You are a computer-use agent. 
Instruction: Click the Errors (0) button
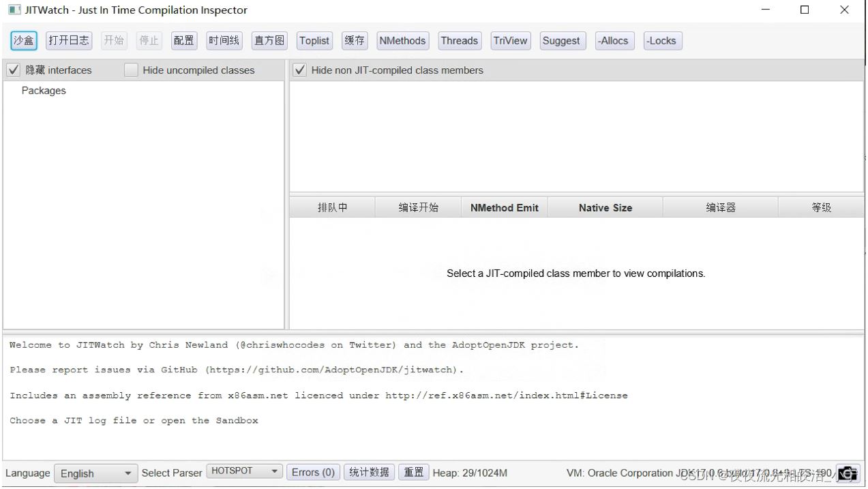coord(313,472)
